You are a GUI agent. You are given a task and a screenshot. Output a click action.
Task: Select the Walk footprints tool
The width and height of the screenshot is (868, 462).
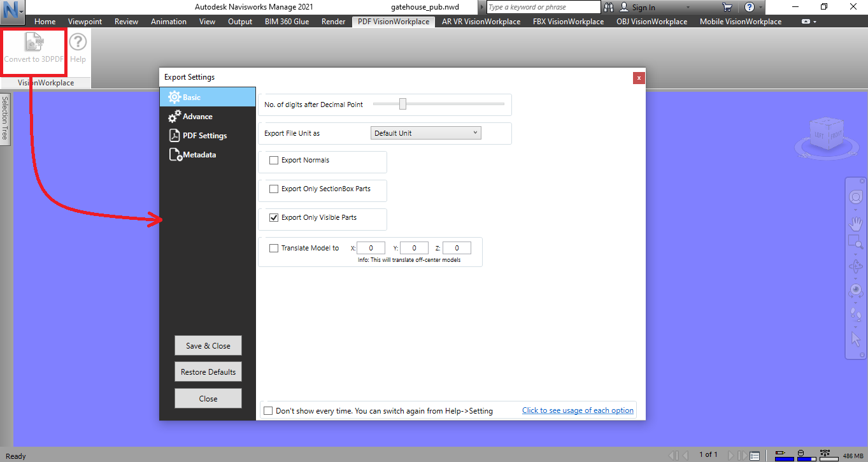point(856,314)
